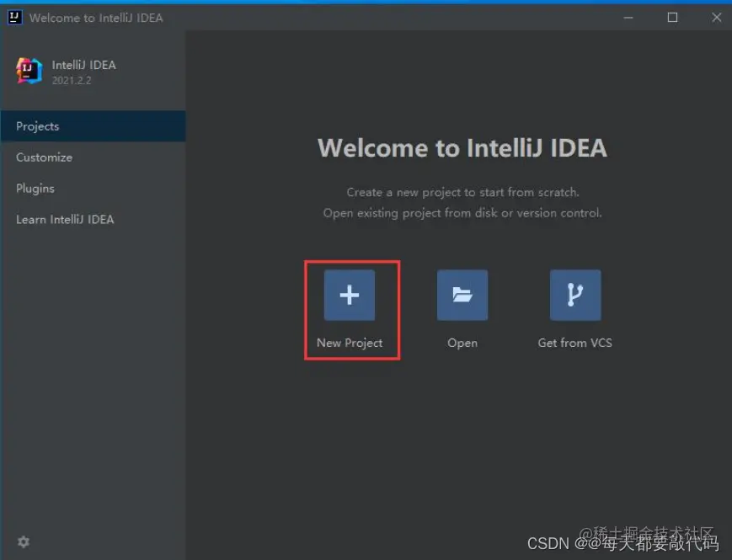
Task: Close the Welcome to IntelliJ IDEA window
Action: (717, 18)
